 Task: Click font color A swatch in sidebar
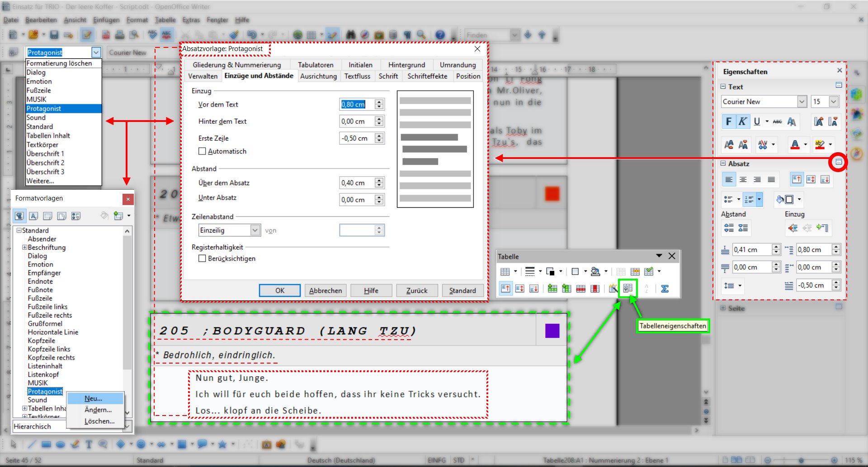[x=795, y=145]
